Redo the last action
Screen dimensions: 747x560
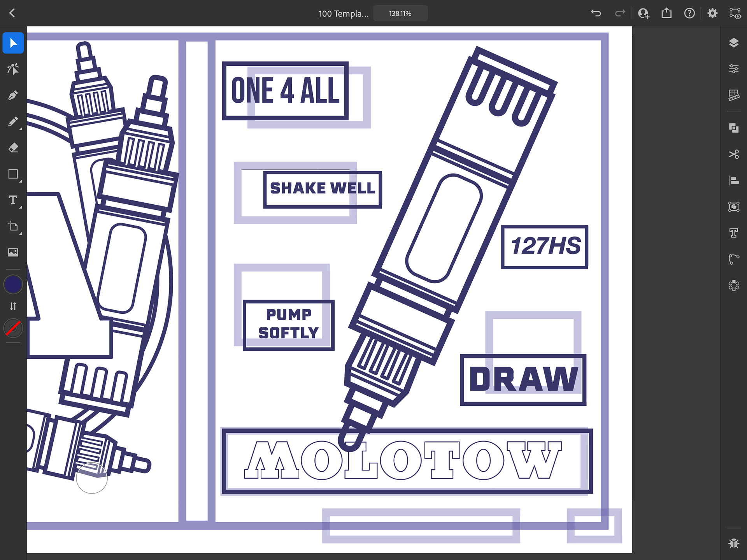pyautogui.click(x=620, y=13)
